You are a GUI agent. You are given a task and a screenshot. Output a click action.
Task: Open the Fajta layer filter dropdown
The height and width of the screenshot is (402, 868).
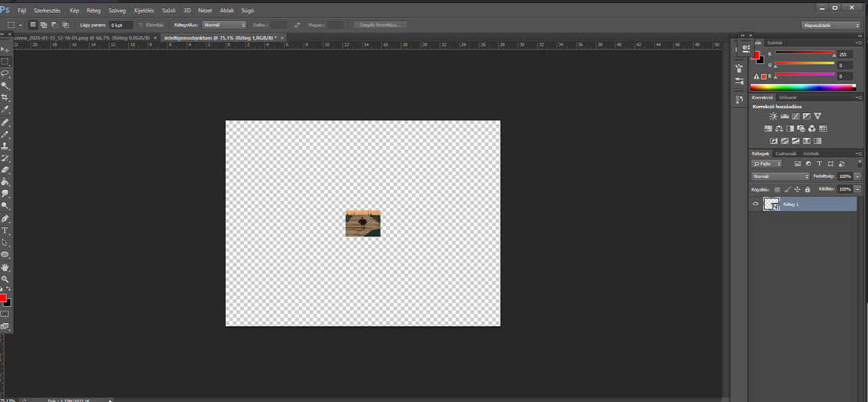click(x=766, y=163)
